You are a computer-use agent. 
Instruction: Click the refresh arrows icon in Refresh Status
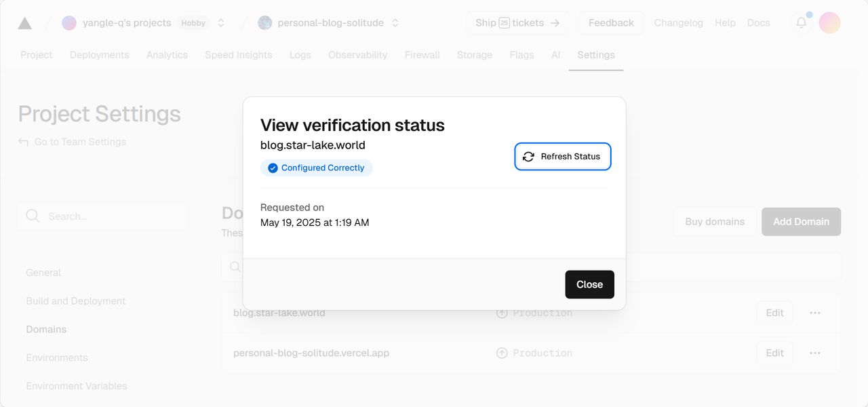pyautogui.click(x=528, y=157)
